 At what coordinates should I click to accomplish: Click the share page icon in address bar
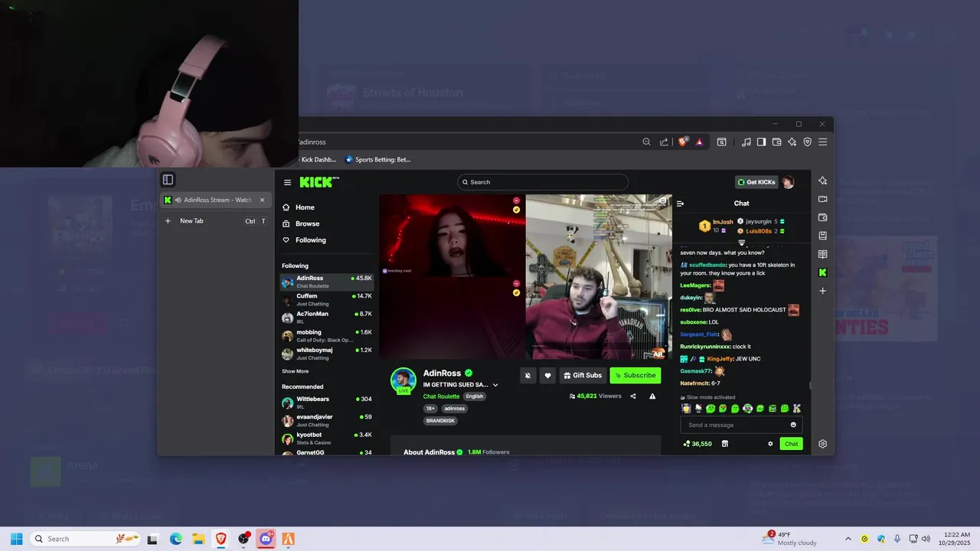click(x=664, y=142)
